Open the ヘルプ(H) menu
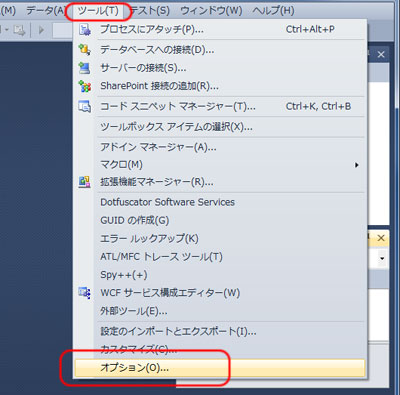 point(273,11)
